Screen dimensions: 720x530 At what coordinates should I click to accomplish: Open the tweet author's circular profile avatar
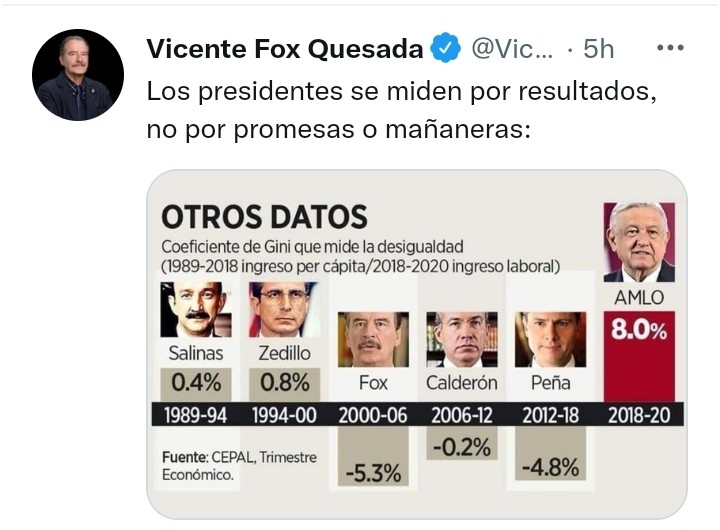click(x=78, y=75)
